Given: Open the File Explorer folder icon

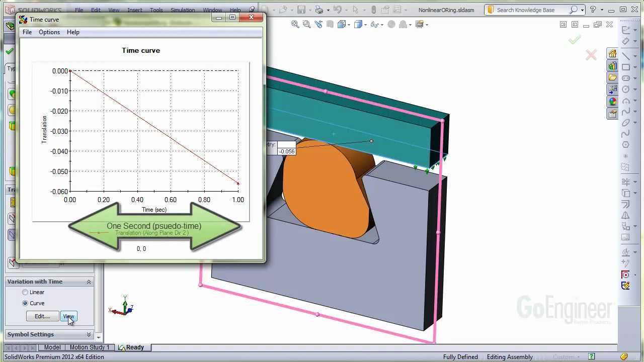Looking at the screenshot, I should (x=612, y=78).
